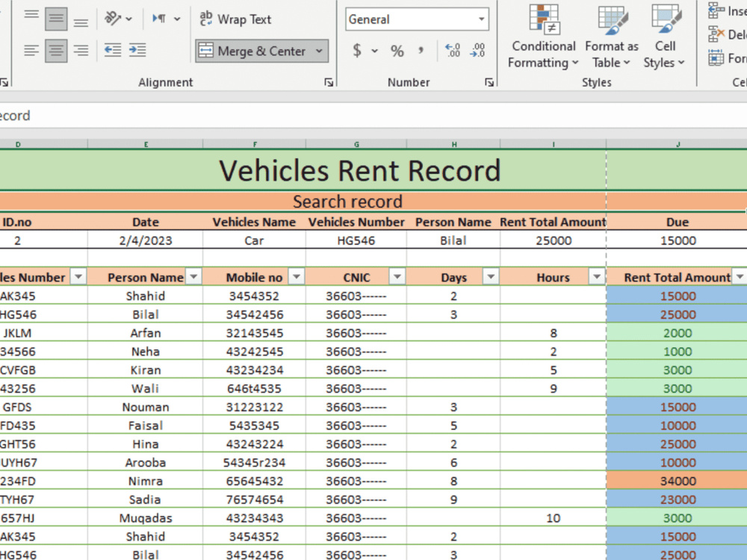Click the Orientation text angle icon
747x560 pixels.
(114, 19)
